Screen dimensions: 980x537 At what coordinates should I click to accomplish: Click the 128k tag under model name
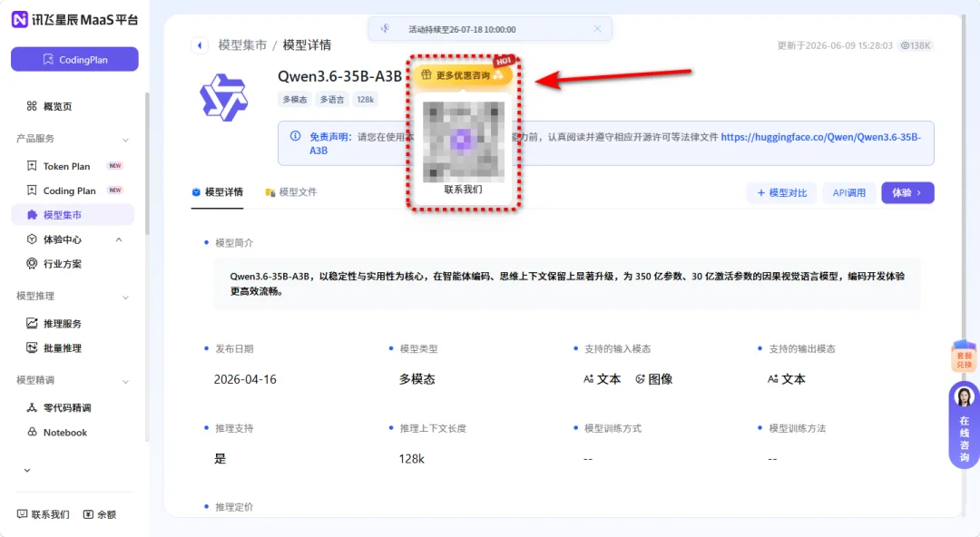pos(365,100)
